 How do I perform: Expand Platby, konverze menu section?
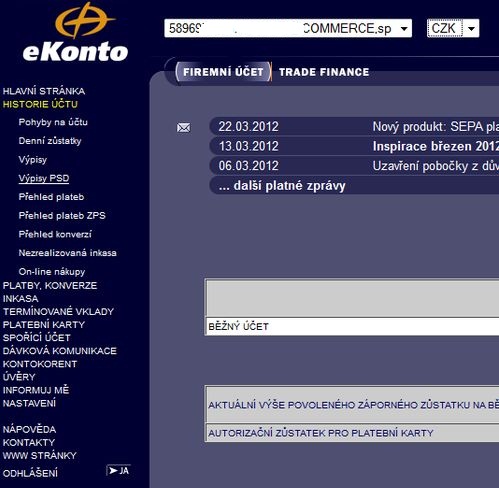50,286
